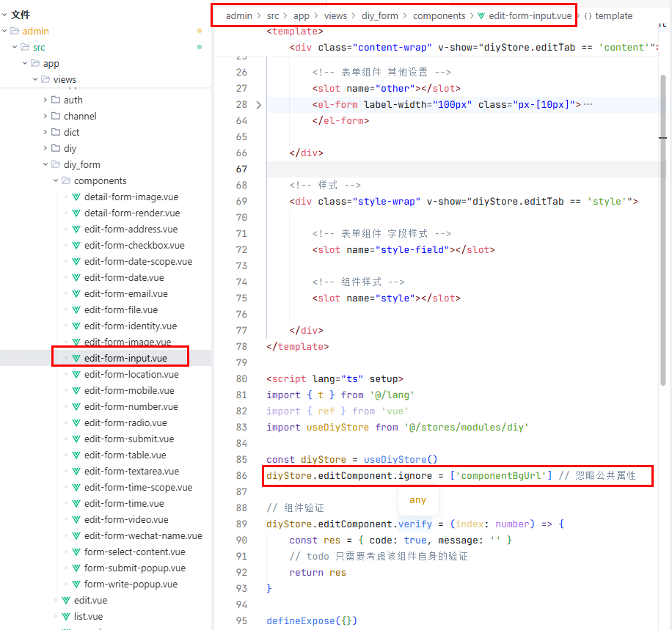Click the components breadcrumb segment
The width and height of the screenshot is (672, 630).
coord(439,15)
